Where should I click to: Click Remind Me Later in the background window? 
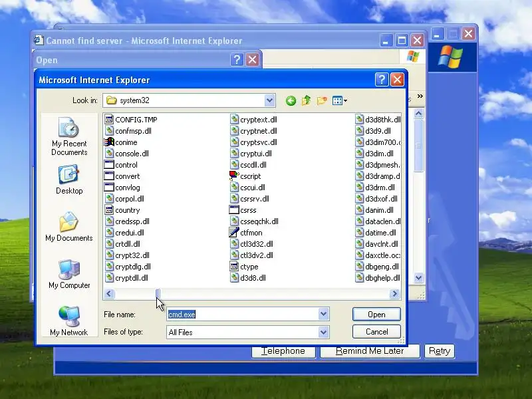[370, 351]
